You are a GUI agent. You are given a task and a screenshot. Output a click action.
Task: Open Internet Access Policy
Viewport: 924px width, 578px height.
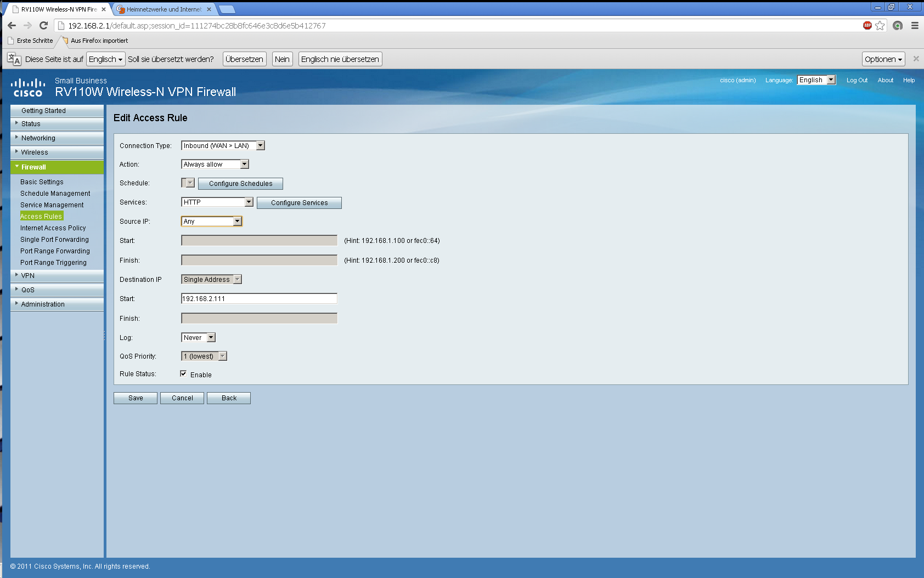[x=53, y=228]
